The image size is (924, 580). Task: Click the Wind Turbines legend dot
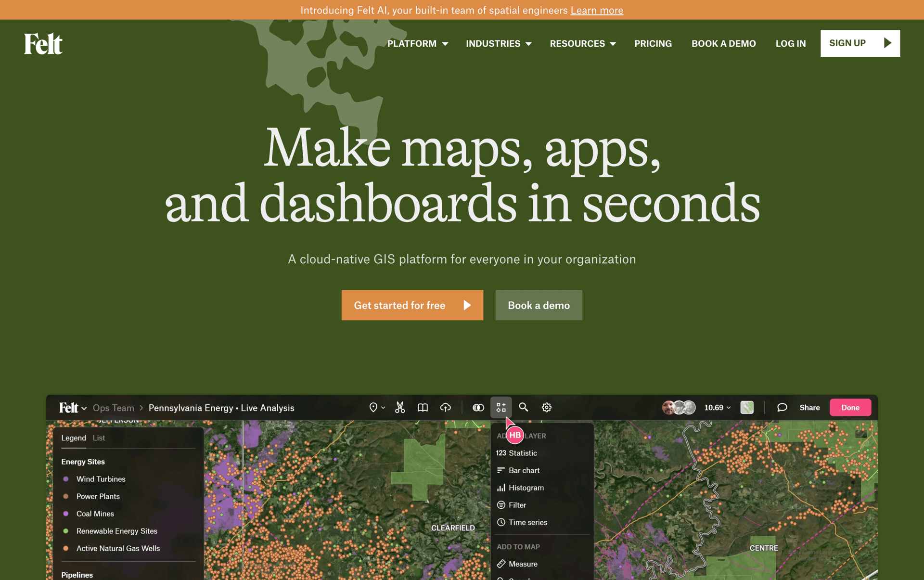[66, 479]
